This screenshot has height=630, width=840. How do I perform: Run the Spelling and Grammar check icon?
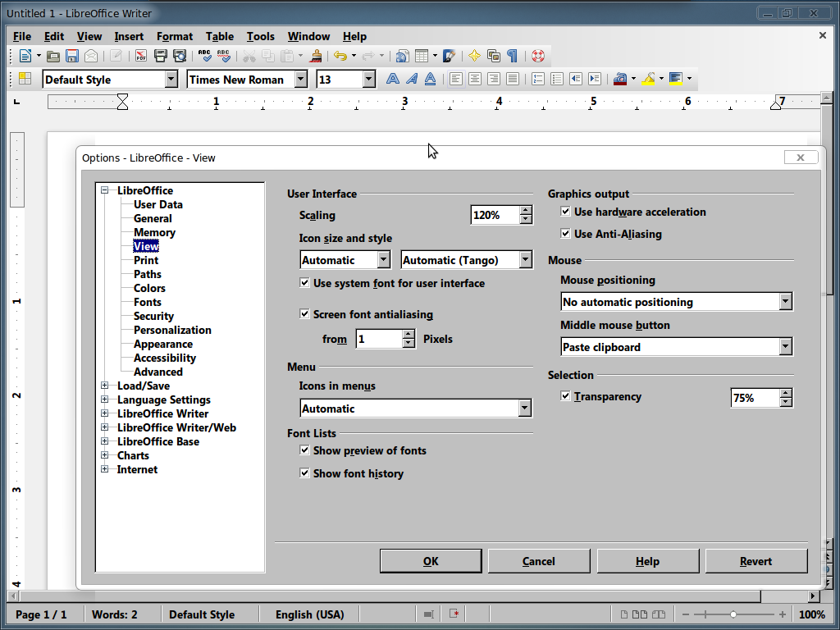[204, 56]
